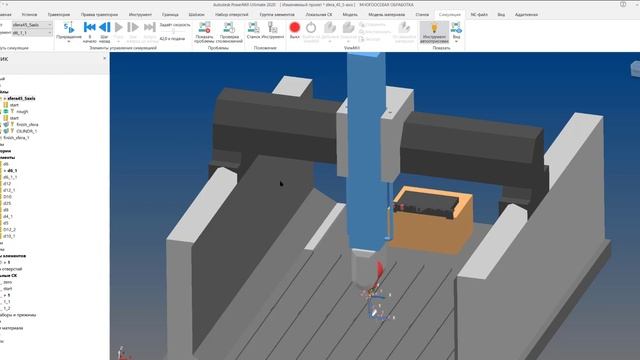Select tool d12 in tool list
The height and width of the screenshot is (360, 640).
click(7, 184)
